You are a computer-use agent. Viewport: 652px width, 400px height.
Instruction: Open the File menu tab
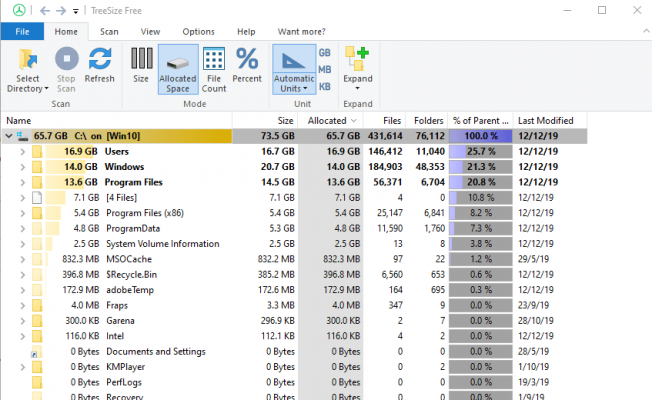21,32
